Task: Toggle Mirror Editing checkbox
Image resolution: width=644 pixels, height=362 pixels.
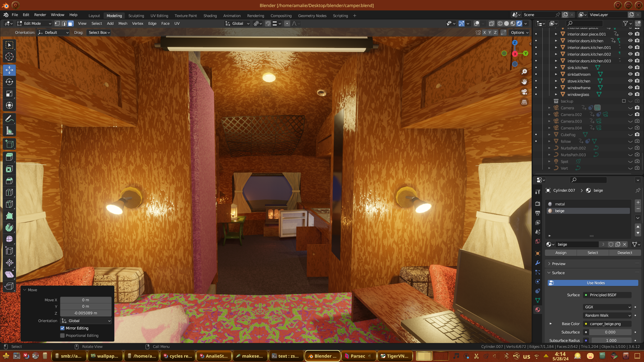Action: (x=62, y=328)
